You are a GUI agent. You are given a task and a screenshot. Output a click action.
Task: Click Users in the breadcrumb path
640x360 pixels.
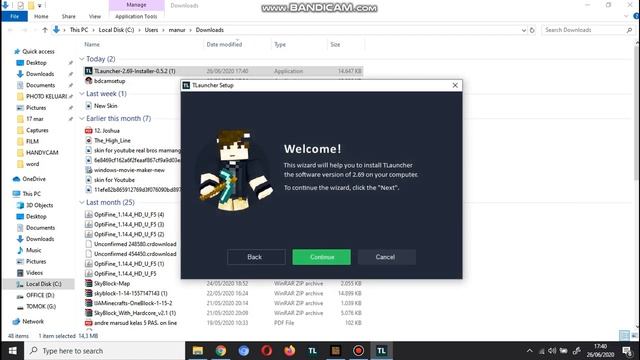151,30
